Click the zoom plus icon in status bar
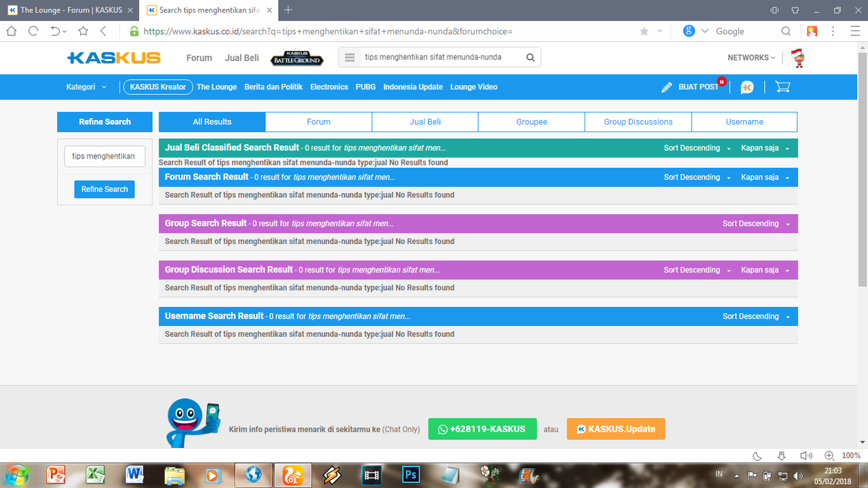Screen dimensions: 868x488 tap(829, 455)
